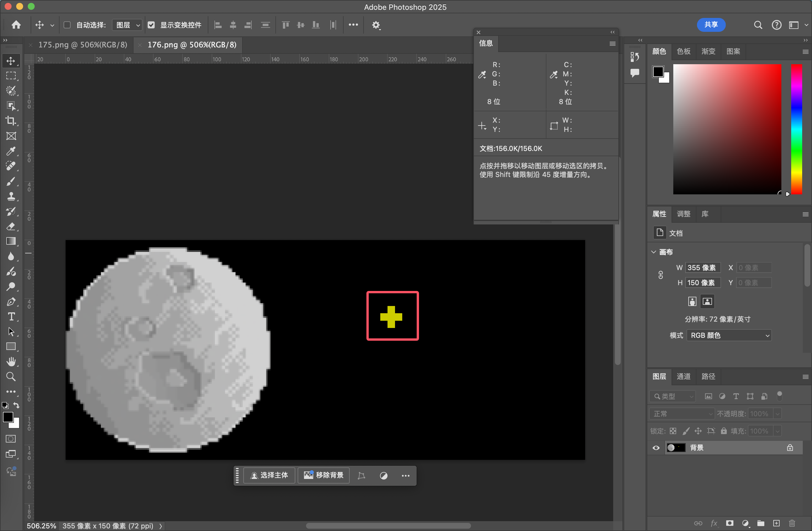Delete layer trash icon
Viewport: 812px width, 531px height.
coord(792,523)
